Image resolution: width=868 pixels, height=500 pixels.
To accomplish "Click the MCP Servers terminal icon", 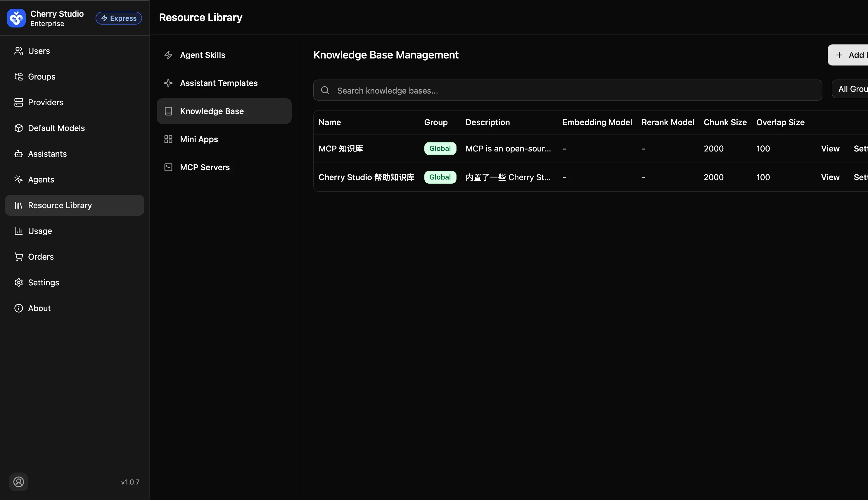I will tap(168, 167).
